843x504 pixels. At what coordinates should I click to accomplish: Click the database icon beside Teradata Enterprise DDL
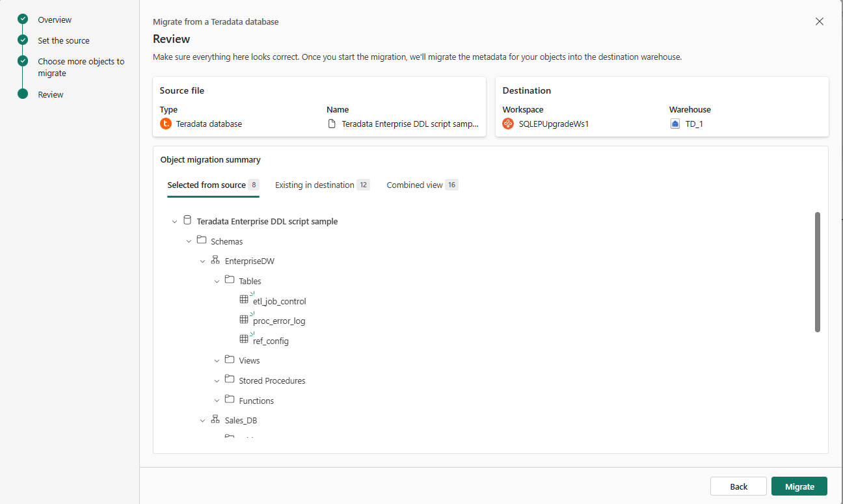click(187, 220)
